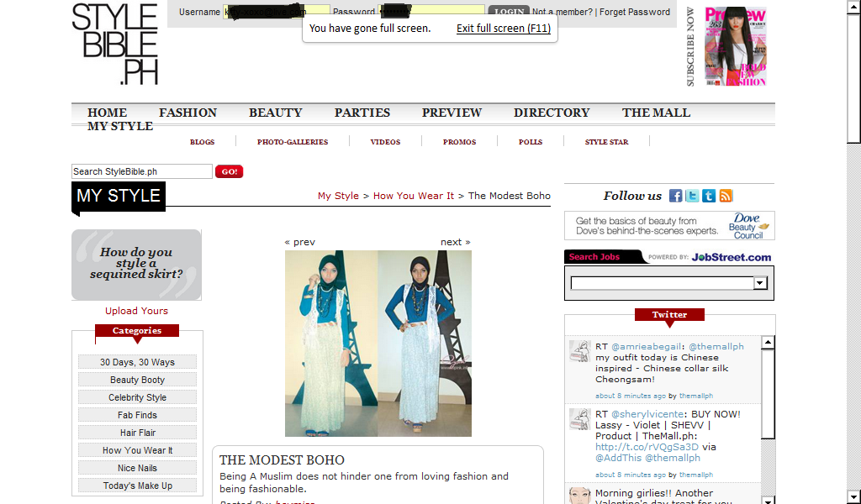861x504 pixels.
Task: Select 30 Days, 30 Ways category
Action: [137, 362]
